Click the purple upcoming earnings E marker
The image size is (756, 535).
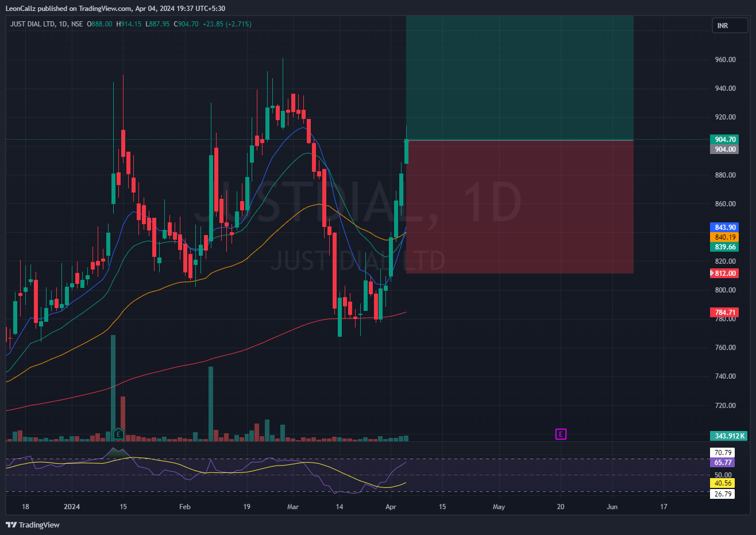(561, 434)
